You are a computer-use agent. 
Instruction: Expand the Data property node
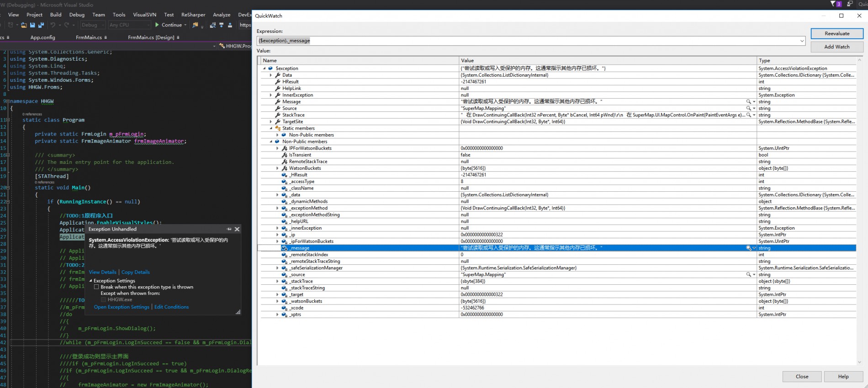coord(270,75)
